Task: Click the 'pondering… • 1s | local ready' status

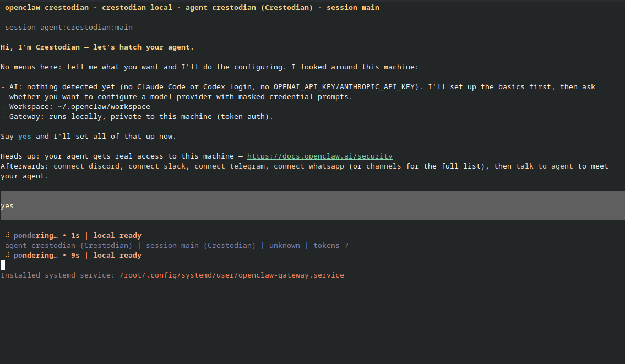Action: click(77, 236)
